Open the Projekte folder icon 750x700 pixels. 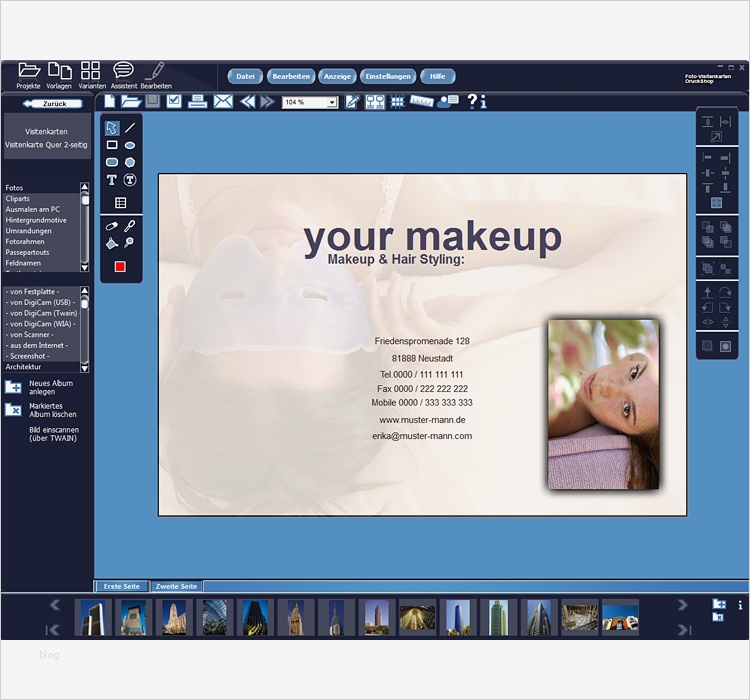click(28, 71)
